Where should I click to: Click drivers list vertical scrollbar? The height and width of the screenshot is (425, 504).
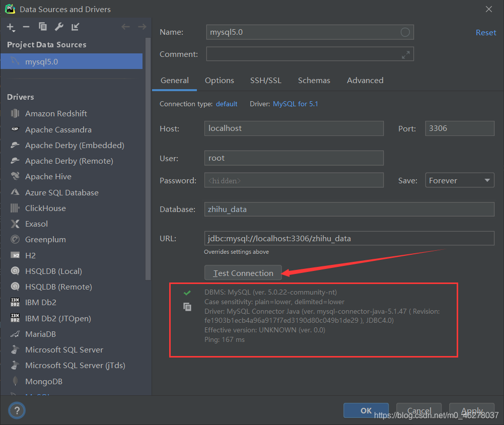coord(148,159)
